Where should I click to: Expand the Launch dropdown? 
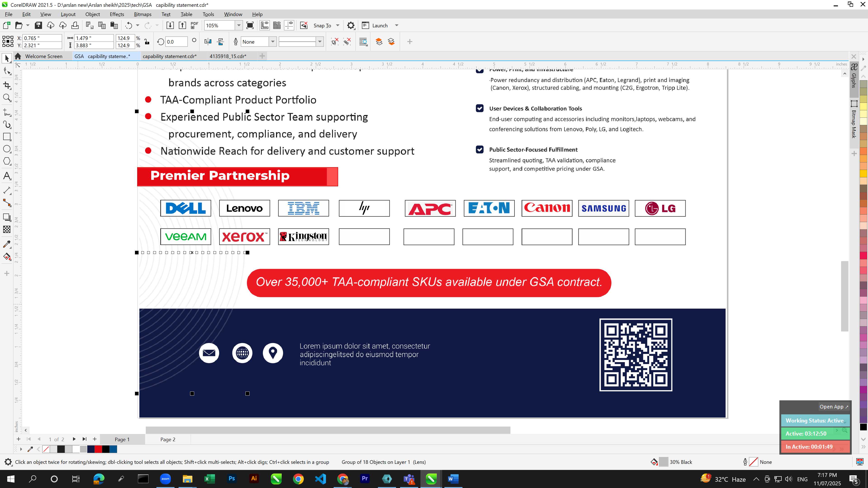coord(397,25)
